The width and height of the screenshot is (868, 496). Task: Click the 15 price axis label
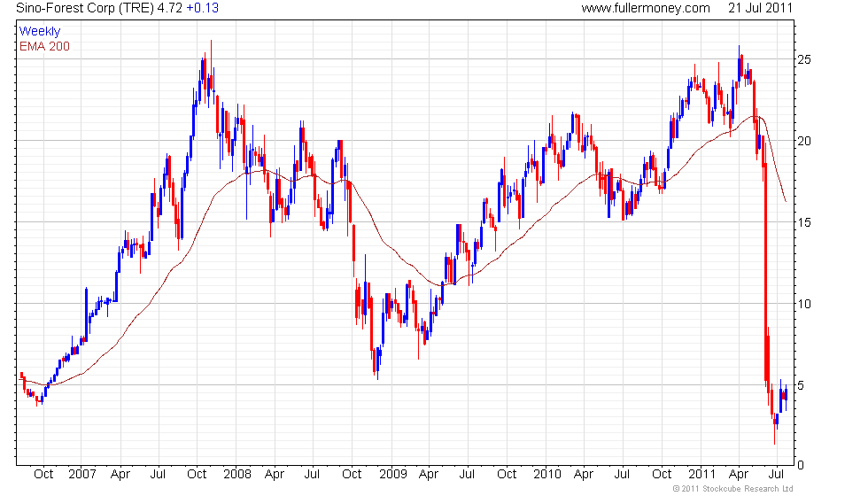click(804, 222)
